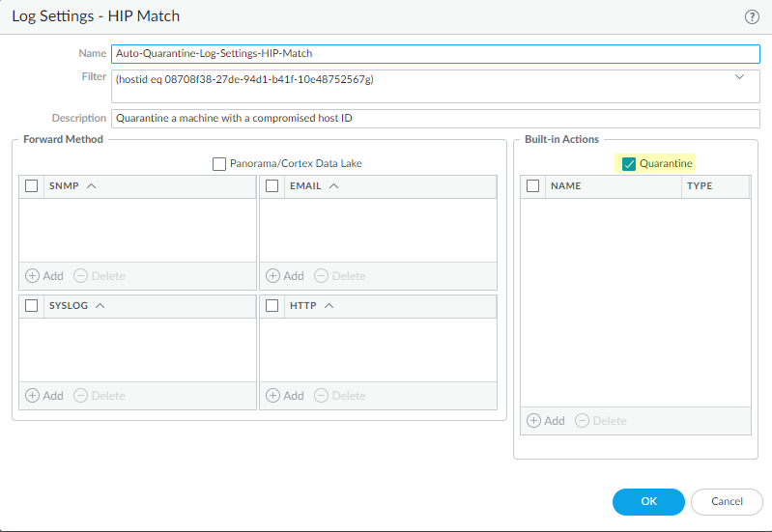Open the help question mark icon
Screen dimensions: 772x532
click(752, 16)
